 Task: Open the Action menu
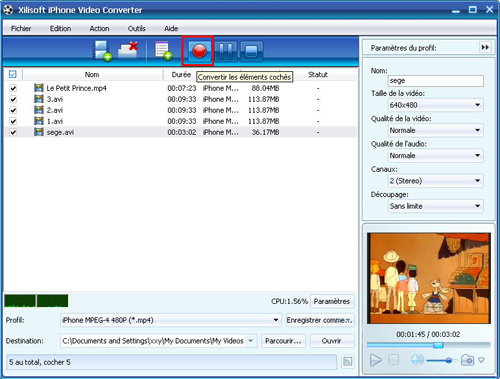[99, 28]
